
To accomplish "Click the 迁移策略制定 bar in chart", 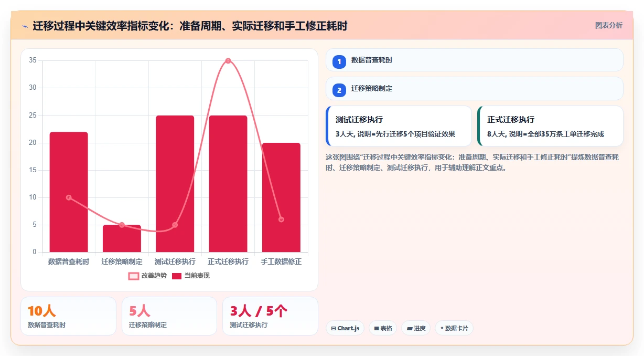I will pyautogui.click(x=122, y=238).
